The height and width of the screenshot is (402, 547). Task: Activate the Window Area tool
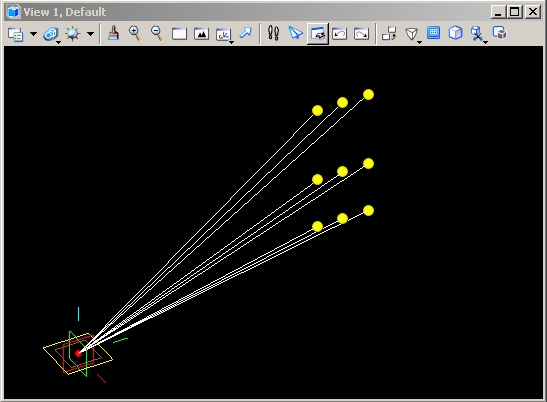(x=179, y=34)
